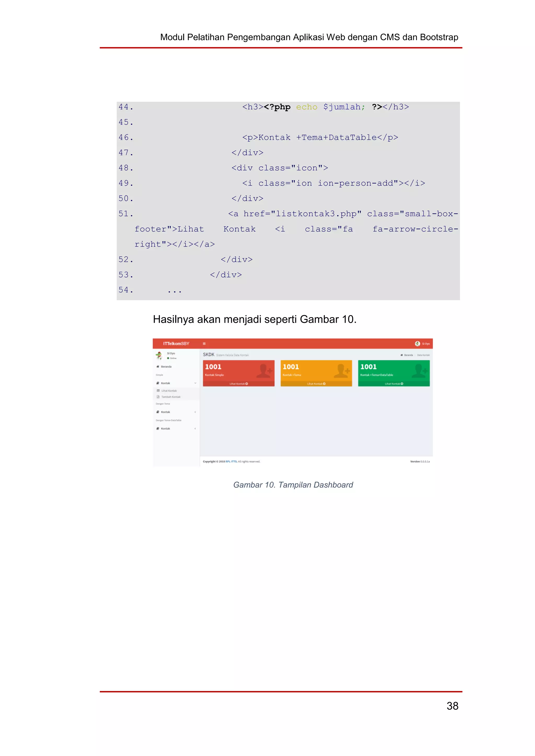
Task: Open Tambah Kontak in sidebar submenu
Action: tap(171, 397)
